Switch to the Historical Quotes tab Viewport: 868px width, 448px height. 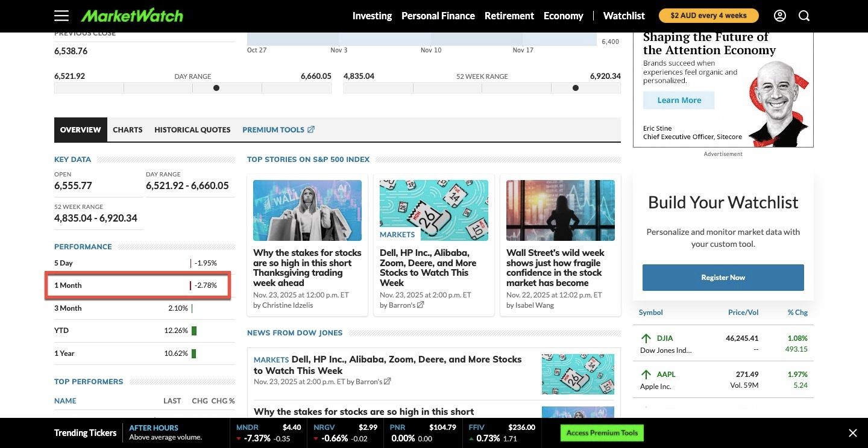point(192,129)
